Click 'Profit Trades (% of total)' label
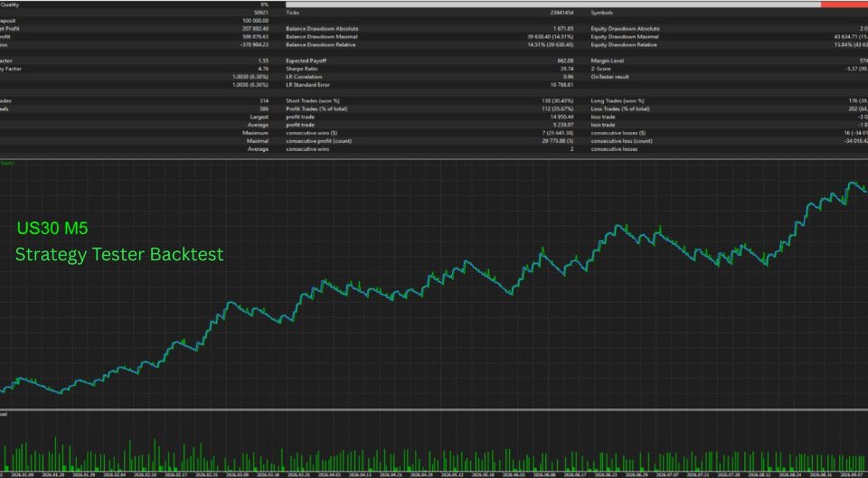868x478 pixels. (x=317, y=109)
